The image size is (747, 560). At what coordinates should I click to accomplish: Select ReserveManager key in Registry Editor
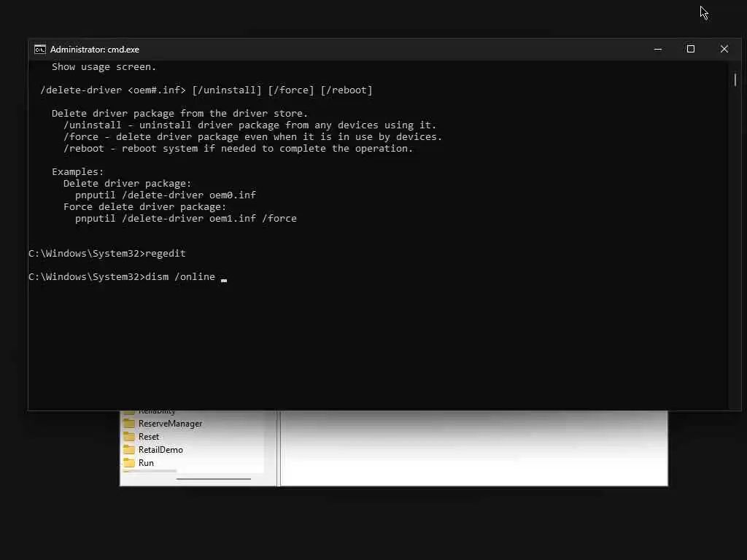pos(170,424)
